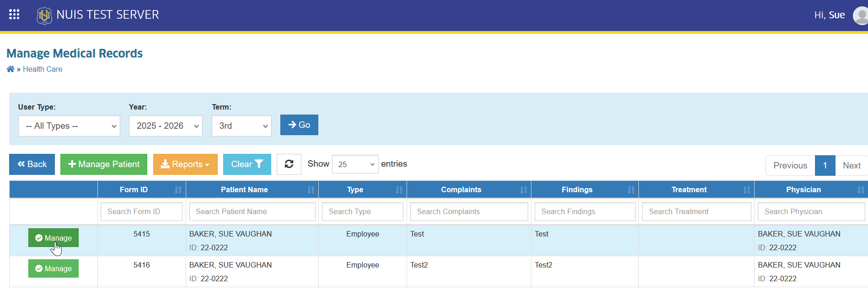Image resolution: width=868 pixels, height=289 pixels.
Task: Sort by Complaints column arrows
Action: tap(524, 190)
